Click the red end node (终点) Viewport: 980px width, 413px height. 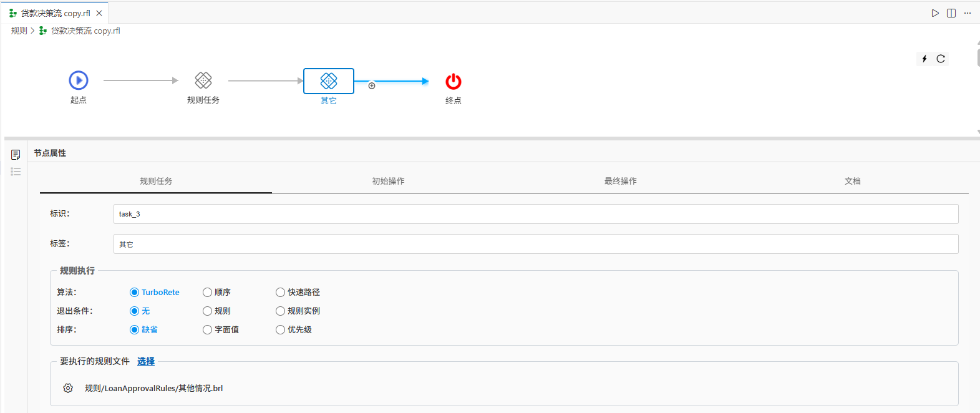coord(454,82)
